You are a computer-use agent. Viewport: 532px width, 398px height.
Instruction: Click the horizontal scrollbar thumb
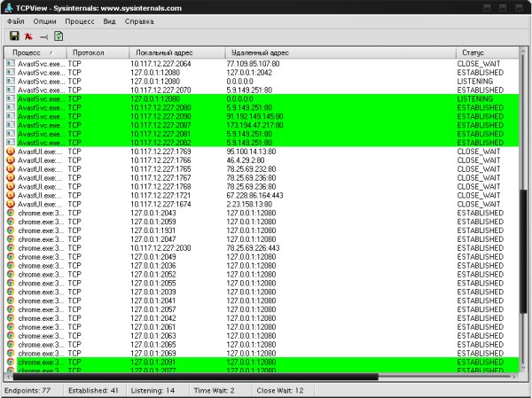(195, 377)
